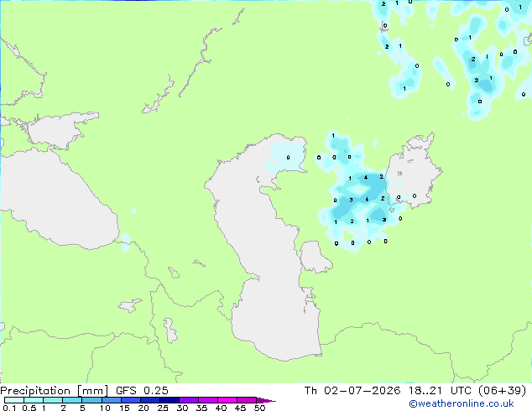Screen dimensions: 532x411
Task: Click the Kara-Bogaz-Gol bay east of the Caspian
Action: pyautogui.click(x=315, y=257)
